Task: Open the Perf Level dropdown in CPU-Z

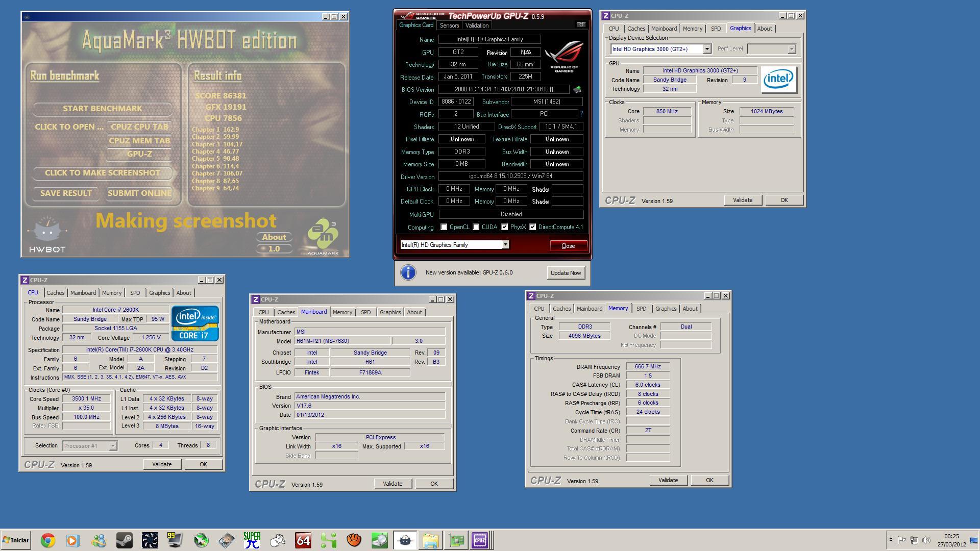Action: (792, 49)
